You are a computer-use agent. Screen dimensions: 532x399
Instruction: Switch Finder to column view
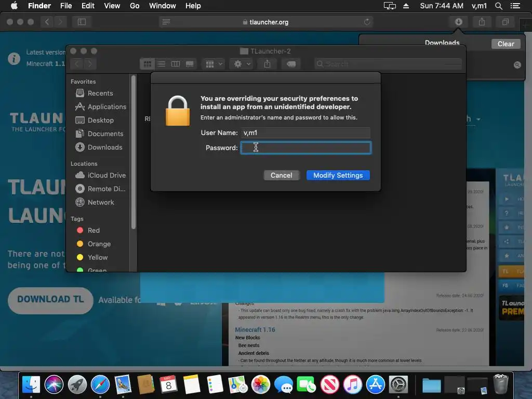pyautogui.click(x=176, y=64)
